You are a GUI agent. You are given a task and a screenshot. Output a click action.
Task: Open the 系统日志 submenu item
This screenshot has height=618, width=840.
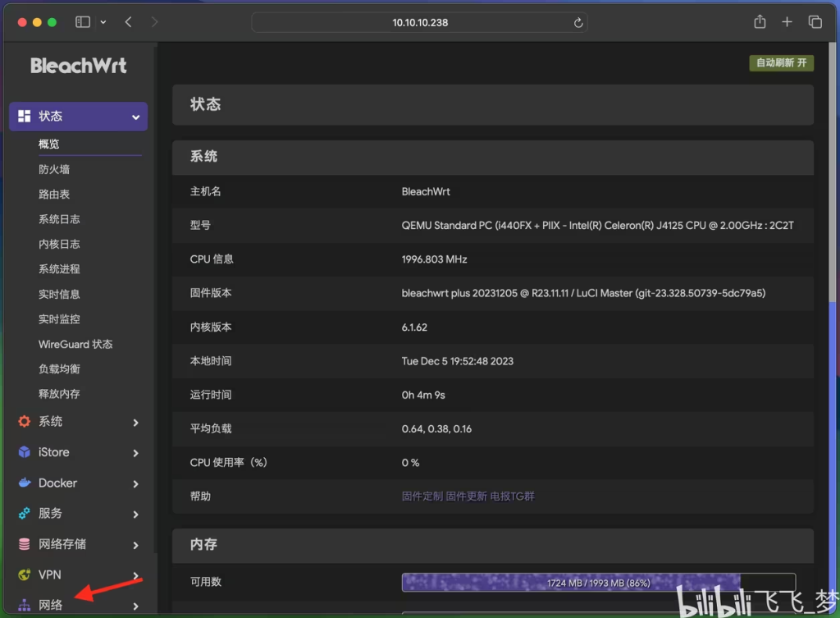click(59, 219)
